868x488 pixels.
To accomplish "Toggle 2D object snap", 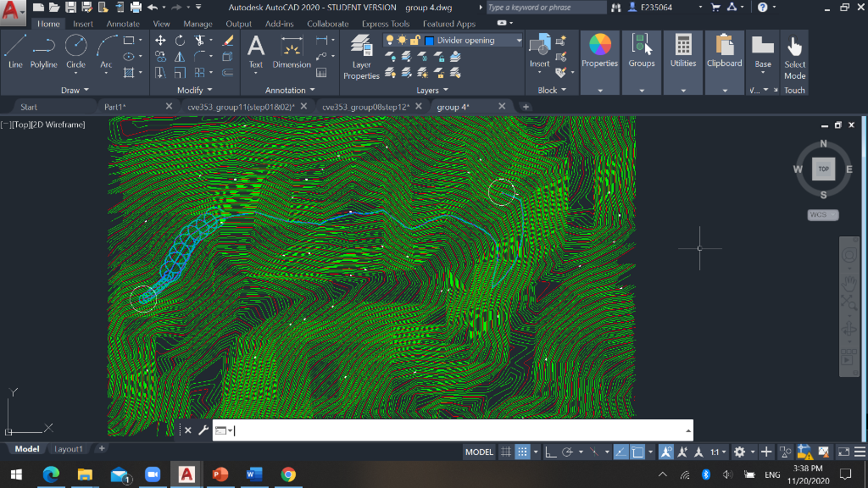I will tap(637, 452).
